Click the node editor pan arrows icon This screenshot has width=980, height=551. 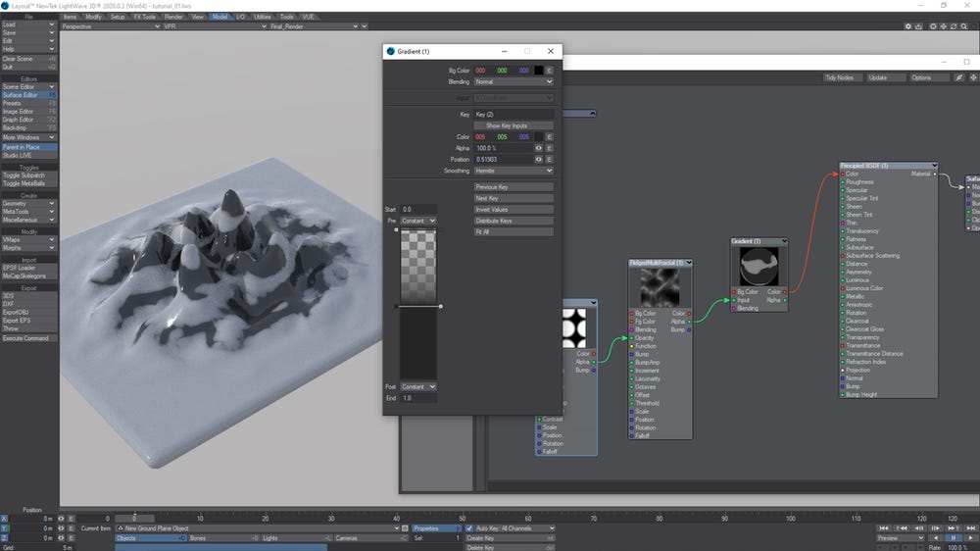click(973, 77)
